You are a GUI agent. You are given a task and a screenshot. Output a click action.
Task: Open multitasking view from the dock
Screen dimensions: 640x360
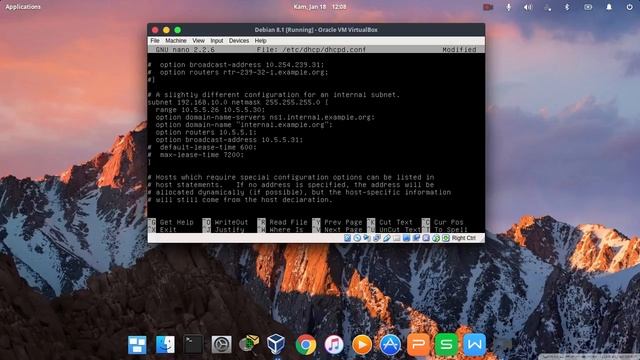[x=137, y=344]
